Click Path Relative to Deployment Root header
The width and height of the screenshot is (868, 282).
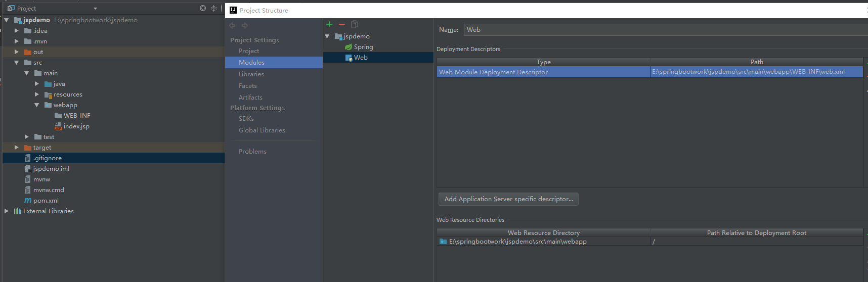(757, 233)
